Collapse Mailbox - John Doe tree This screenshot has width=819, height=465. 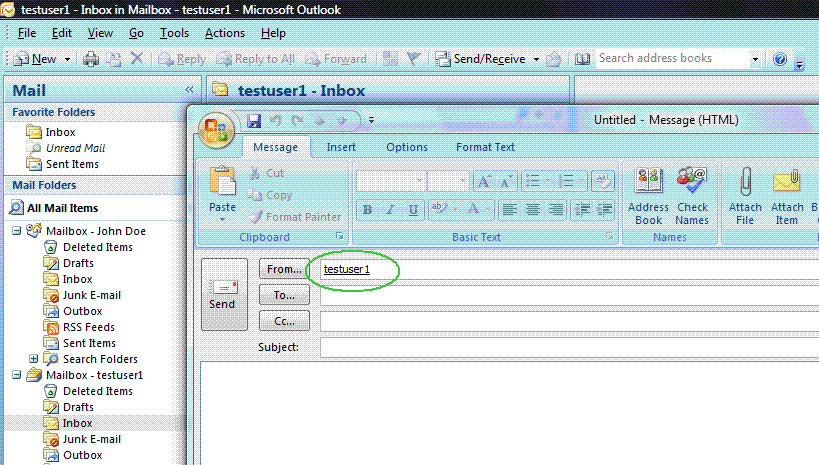point(16,230)
